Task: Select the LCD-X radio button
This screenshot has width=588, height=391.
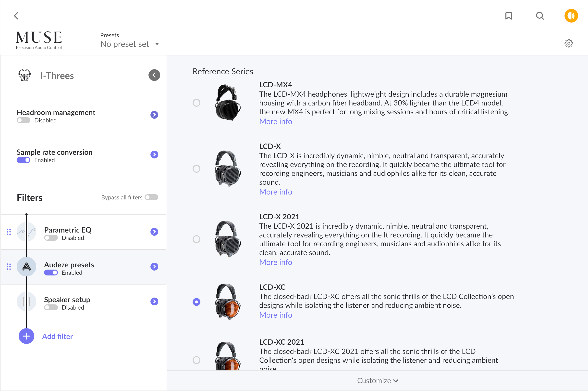Action: click(x=196, y=169)
